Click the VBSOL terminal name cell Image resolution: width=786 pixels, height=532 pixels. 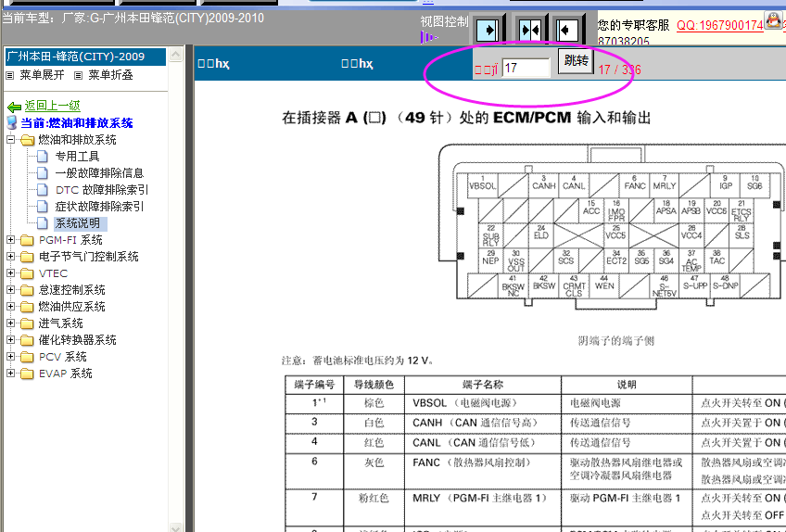[483, 404]
